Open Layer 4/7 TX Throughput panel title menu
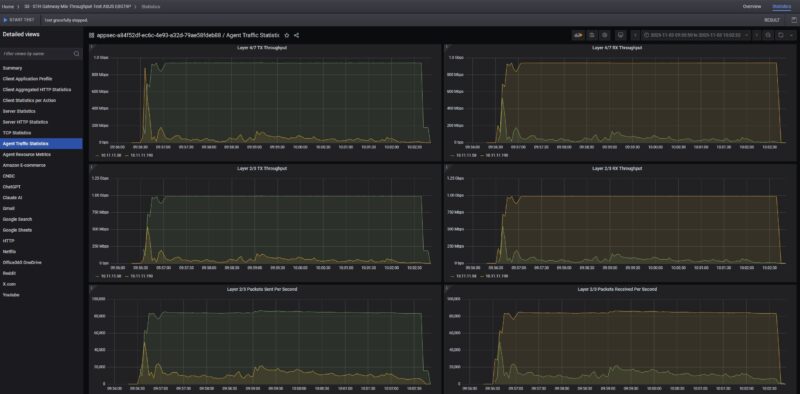This screenshot has height=394, width=800. [263, 47]
